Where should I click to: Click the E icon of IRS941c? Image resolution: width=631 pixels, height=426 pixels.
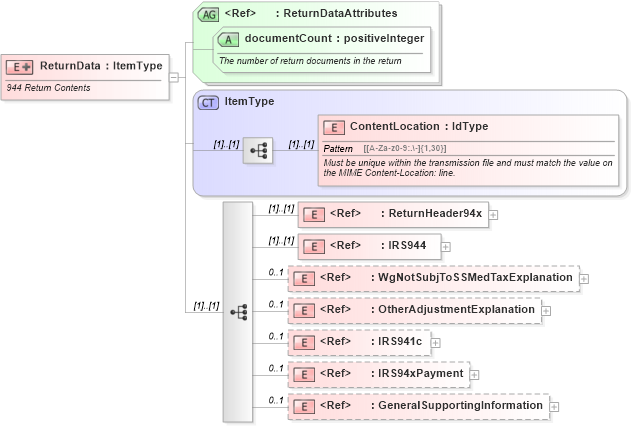point(304,342)
